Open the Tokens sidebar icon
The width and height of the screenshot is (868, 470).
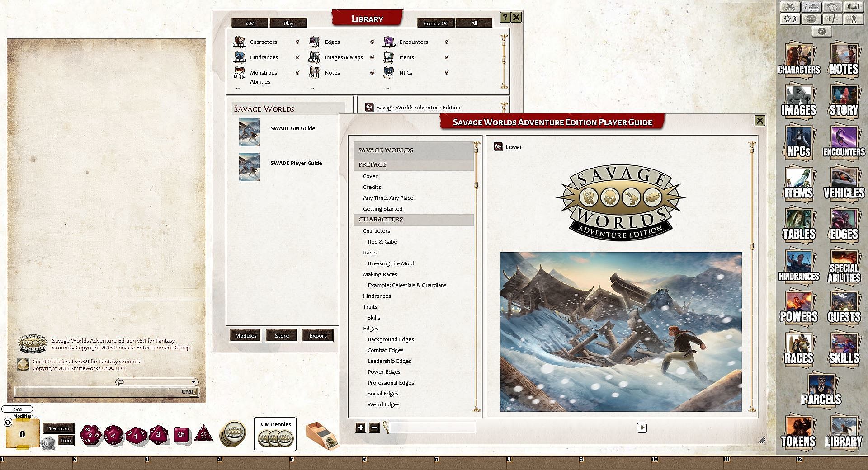coord(799,432)
